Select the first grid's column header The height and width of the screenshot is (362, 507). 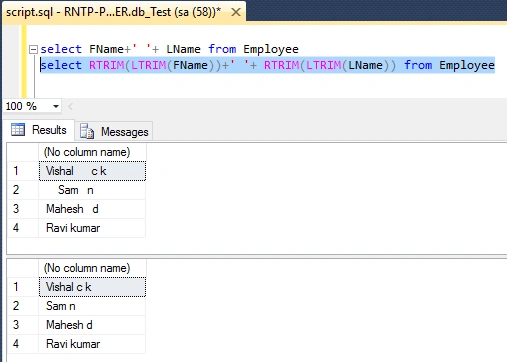(92, 152)
